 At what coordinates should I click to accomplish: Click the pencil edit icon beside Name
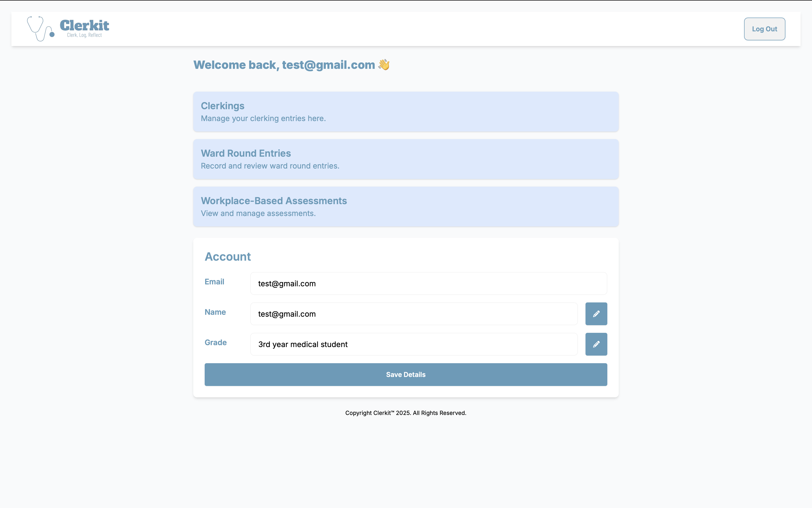596,314
